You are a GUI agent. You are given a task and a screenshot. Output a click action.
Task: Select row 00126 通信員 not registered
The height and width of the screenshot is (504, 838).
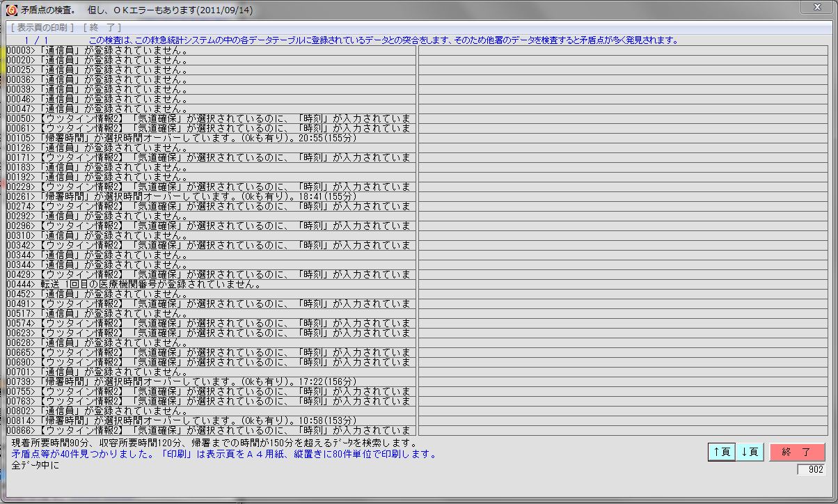tap(209, 148)
